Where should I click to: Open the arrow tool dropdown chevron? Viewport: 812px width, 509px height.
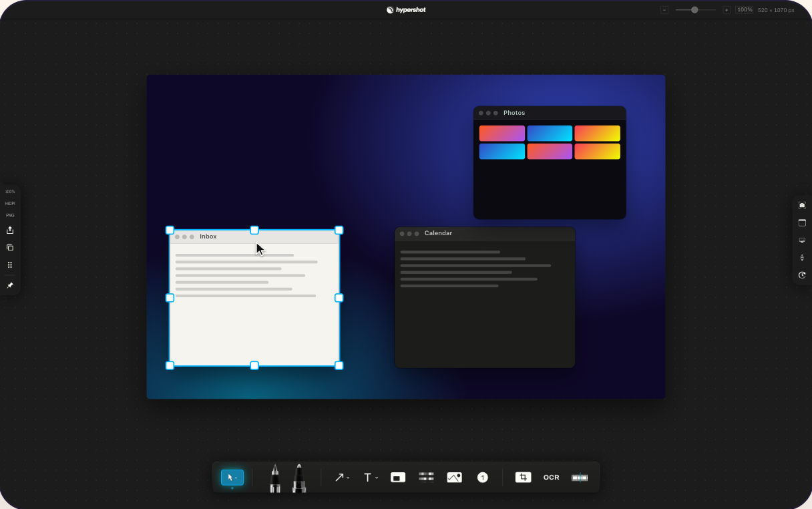[x=348, y=478]
